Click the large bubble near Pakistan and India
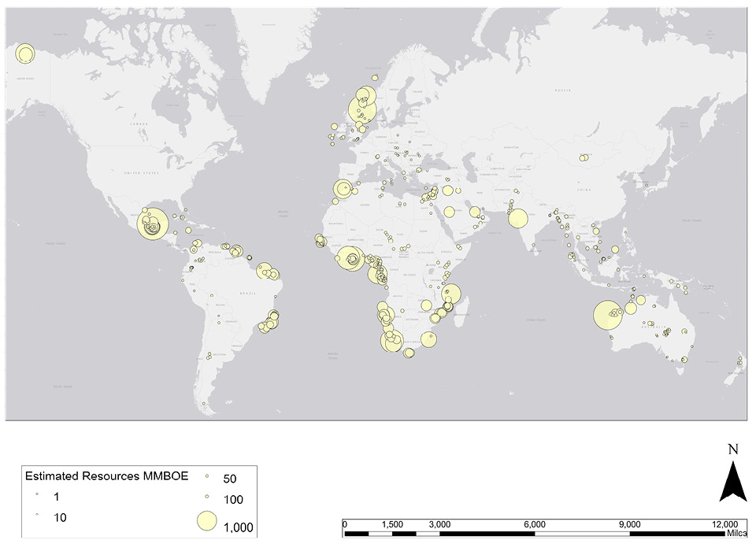Viewport: 756px width, 551px height. [x=517, y=217]
